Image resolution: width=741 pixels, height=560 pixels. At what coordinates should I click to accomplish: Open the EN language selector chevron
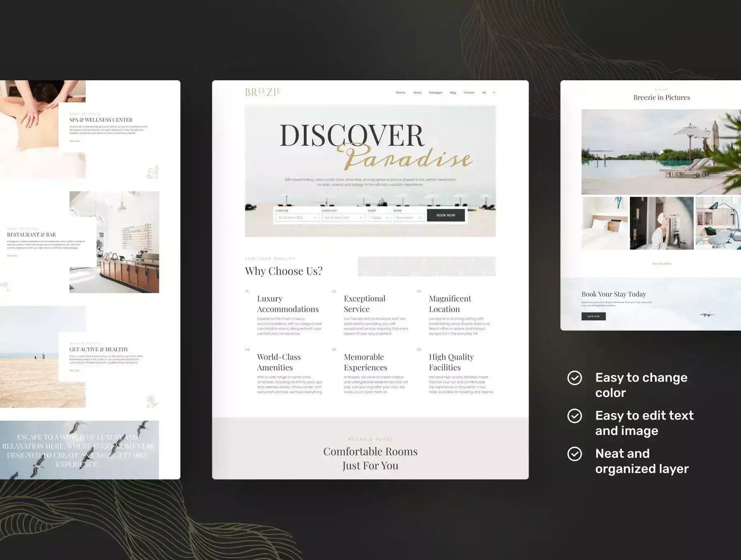[494, 93]
